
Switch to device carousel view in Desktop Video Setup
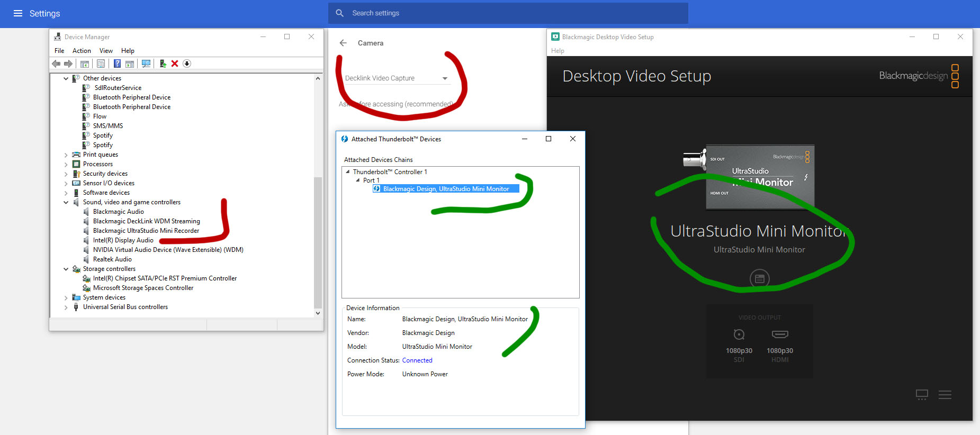click(x=922, y=395)
